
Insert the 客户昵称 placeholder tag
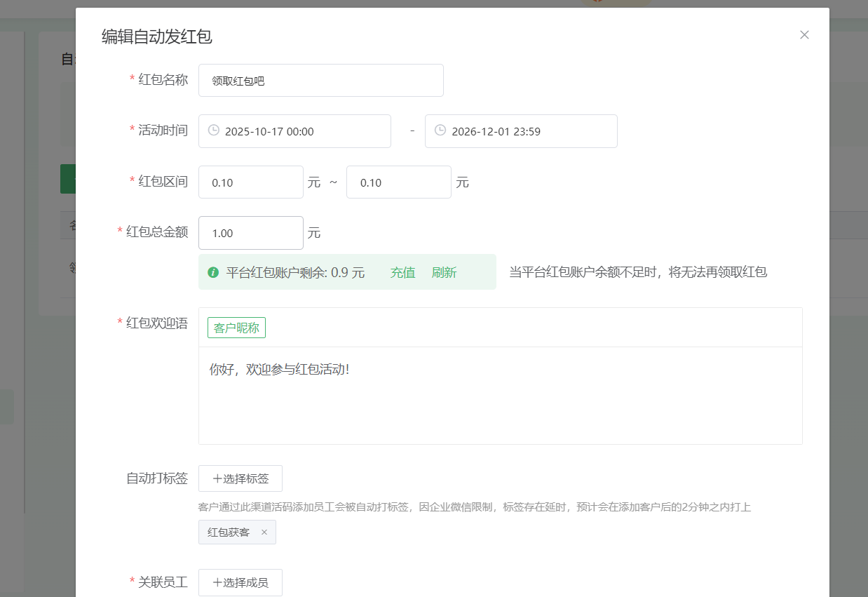pyautogui.click(x=236, y=328)
